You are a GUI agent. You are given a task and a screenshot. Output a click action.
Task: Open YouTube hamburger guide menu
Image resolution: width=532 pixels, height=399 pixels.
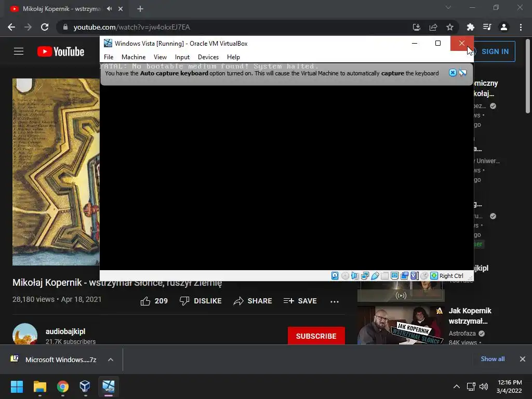19,51
